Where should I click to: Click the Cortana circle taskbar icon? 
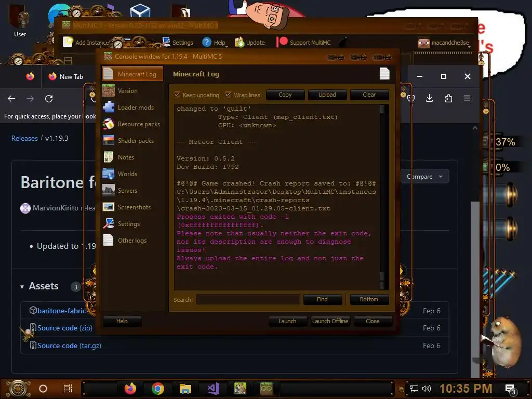43,389
